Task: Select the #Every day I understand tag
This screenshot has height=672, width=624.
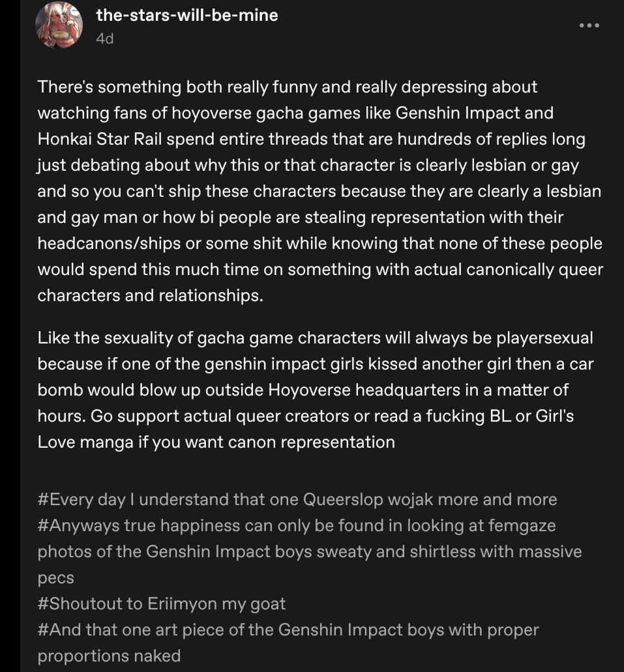Action: (x=297, y=499)
